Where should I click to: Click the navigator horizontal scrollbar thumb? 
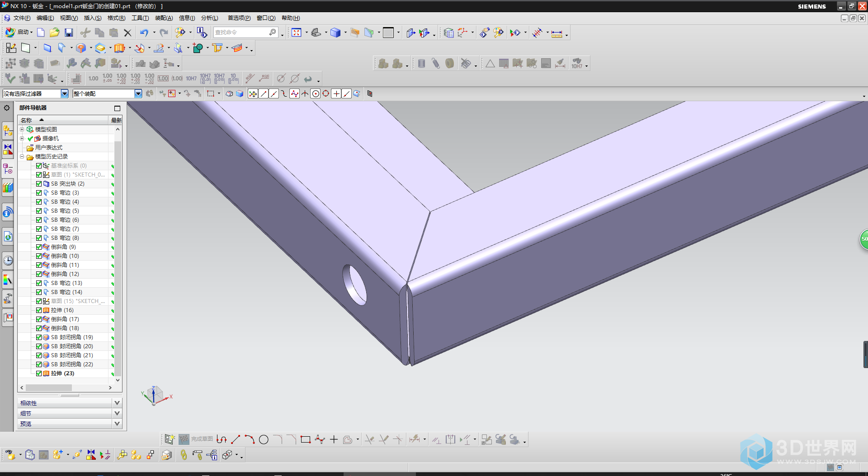[49, 387]
